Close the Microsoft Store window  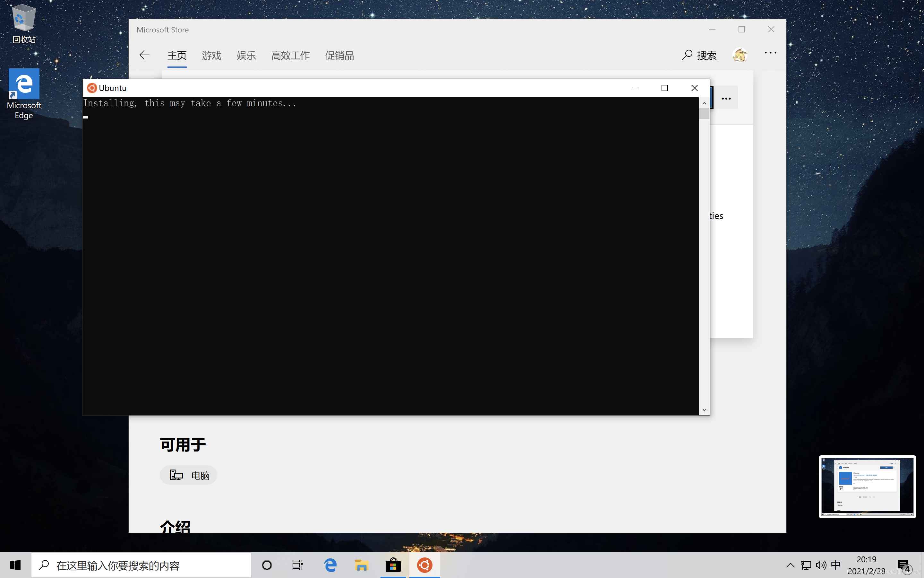pos(771,30)
